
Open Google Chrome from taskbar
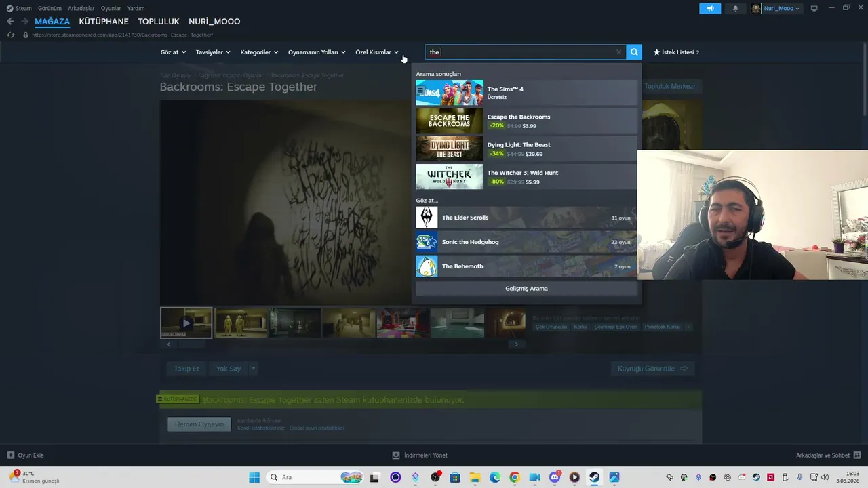coord(515,477)
